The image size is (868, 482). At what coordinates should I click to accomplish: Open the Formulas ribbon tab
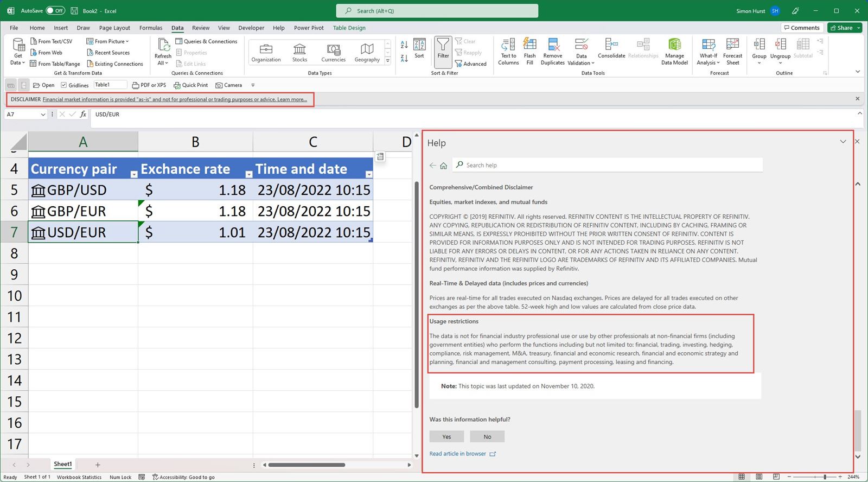coord(150,28)
